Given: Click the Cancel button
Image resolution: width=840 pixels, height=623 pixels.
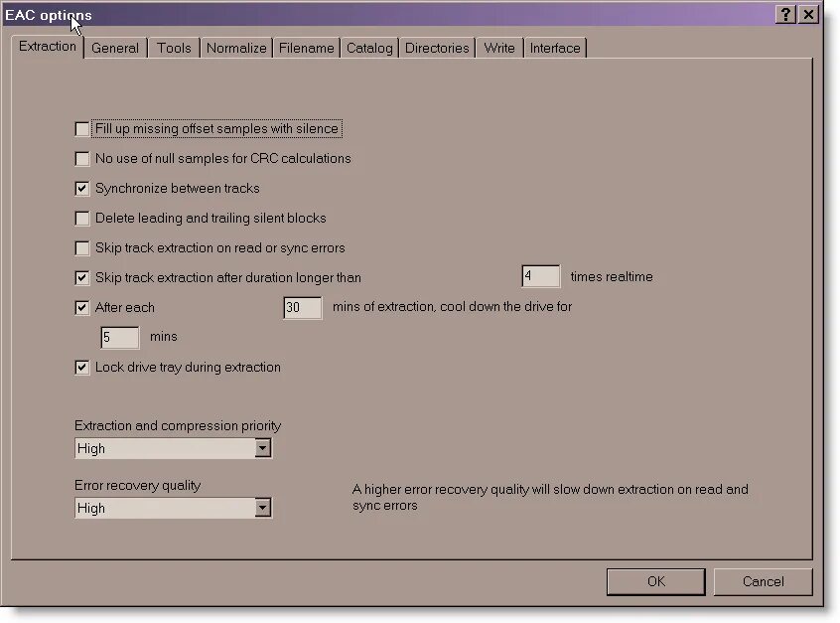Looking at the screenshot, I should (x=763, y=581).
